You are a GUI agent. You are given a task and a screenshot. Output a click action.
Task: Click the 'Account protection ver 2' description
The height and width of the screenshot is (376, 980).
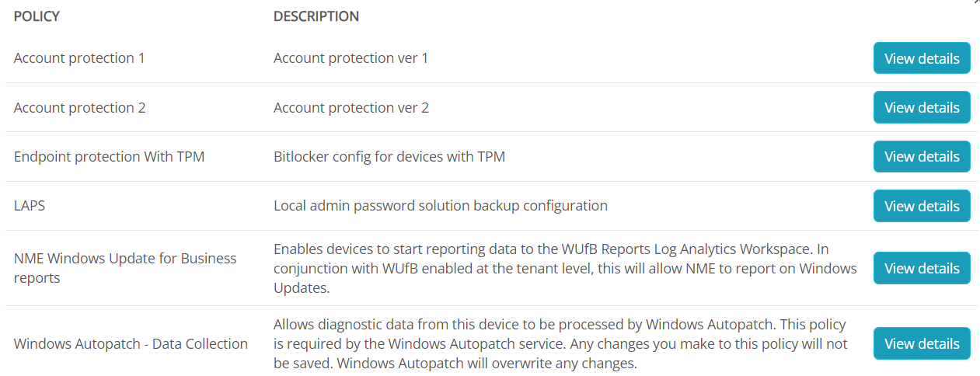click(351, 107)
